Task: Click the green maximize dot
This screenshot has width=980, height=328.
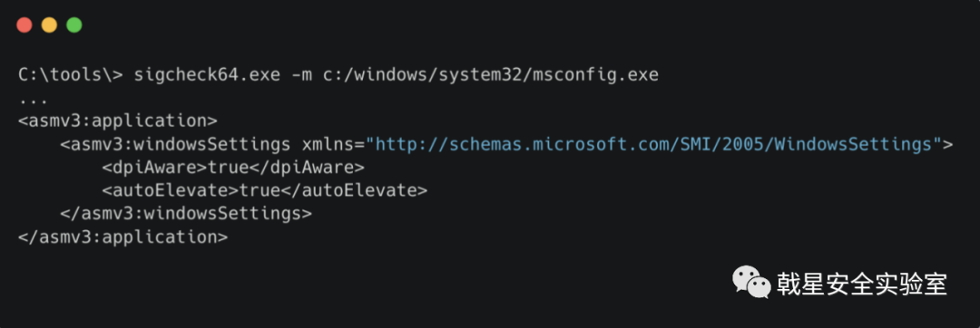Action: (x=74, y=25)
